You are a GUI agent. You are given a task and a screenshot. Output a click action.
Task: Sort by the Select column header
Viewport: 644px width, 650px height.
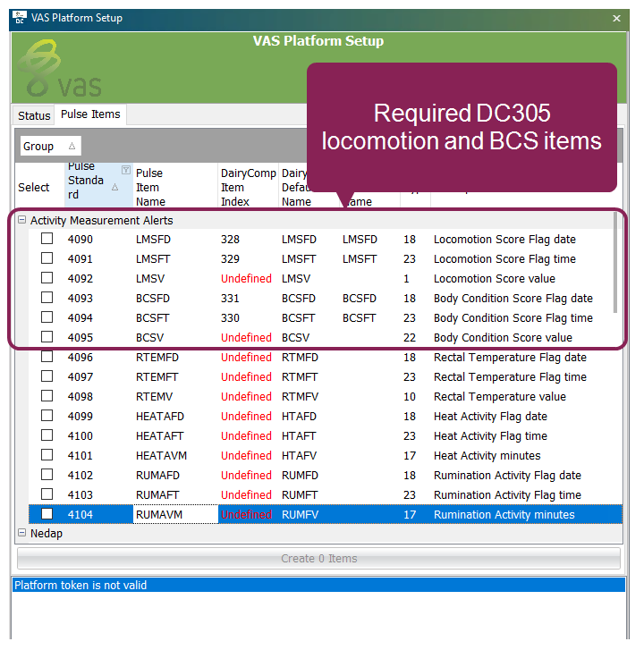click(34, 188)
